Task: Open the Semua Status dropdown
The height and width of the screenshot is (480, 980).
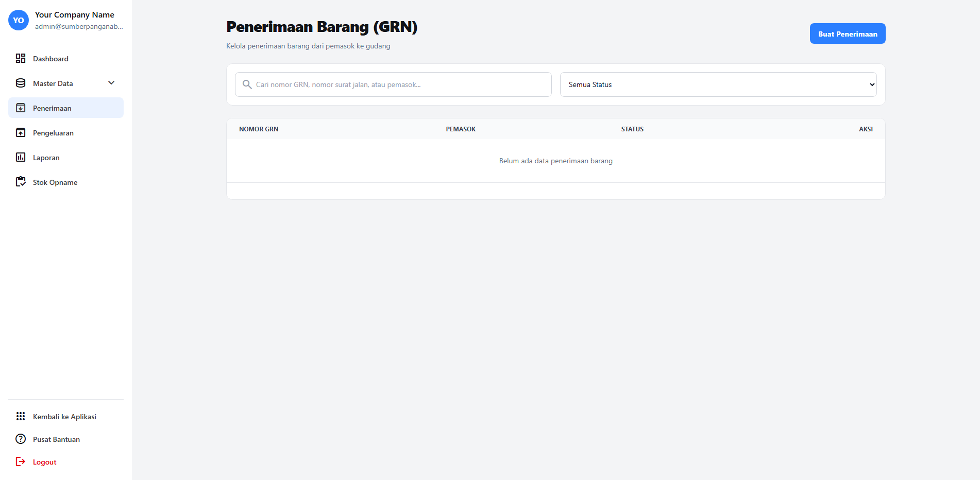Action: click(x=718, y=84)
